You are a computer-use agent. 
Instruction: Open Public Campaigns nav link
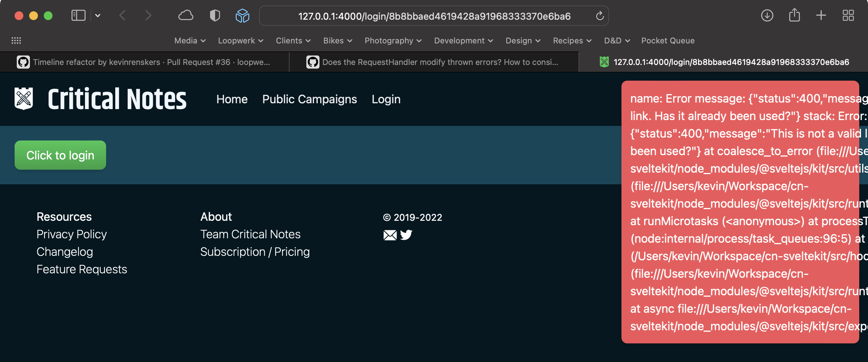[310, 99]
